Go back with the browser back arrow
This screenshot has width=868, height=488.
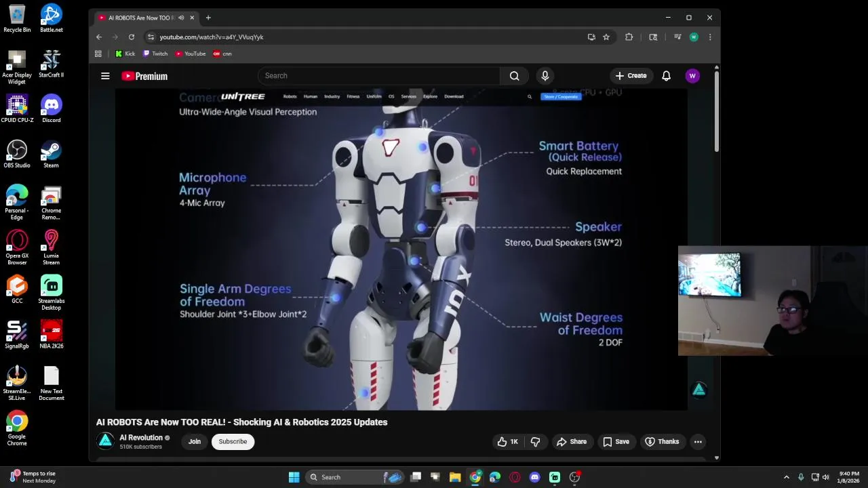[99, 37]
